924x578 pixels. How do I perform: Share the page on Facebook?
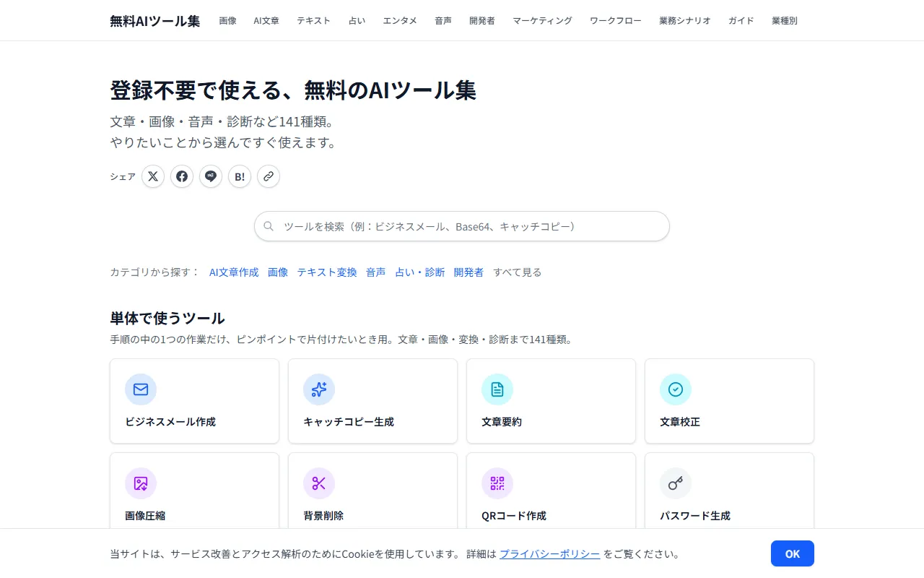pyautogui.click(x=182, y=176)
